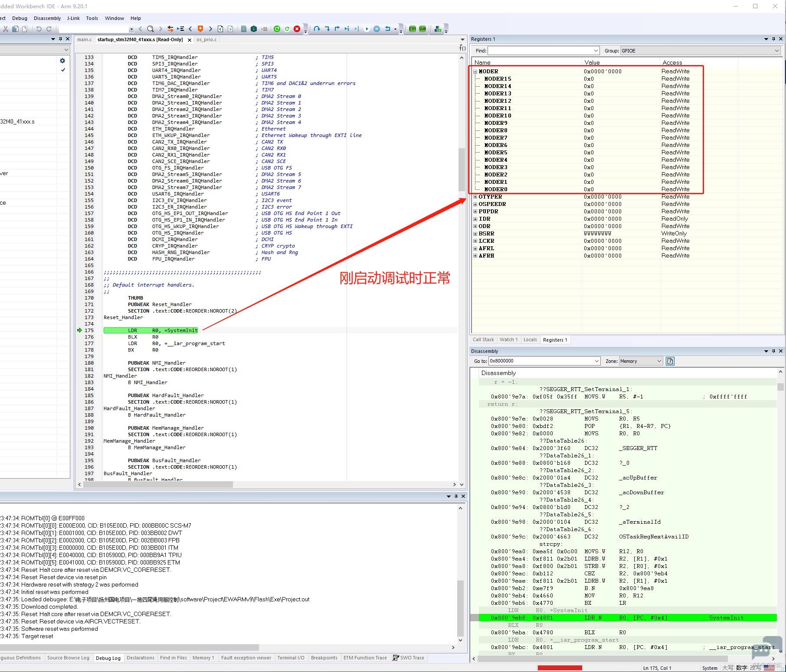The height and width of the screenshot is (672, 786).
Task: Toggle pin on Disassembly panel
Action: [x=773, y=351]
